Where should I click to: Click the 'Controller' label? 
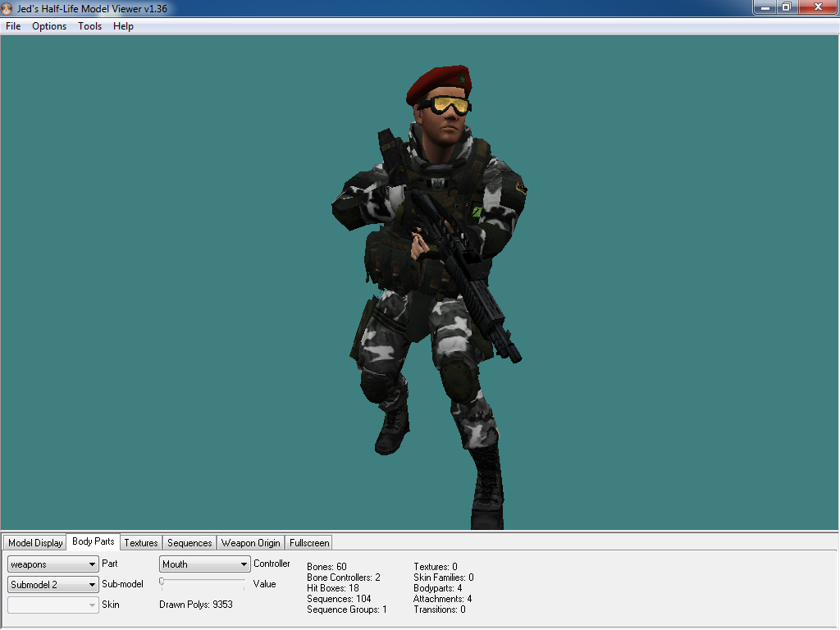coord(272,564)
